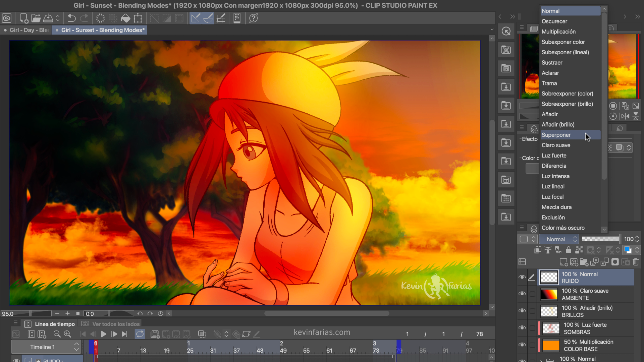Open the layer blending mode Normal dropdown
The height and width of the screenshot is (362, 644).
[x=559, y=239]
